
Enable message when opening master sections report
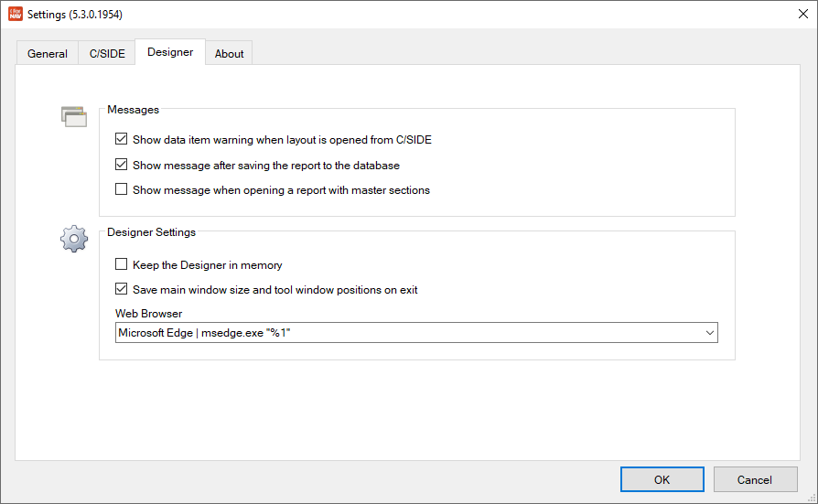(x=121, y=188)
